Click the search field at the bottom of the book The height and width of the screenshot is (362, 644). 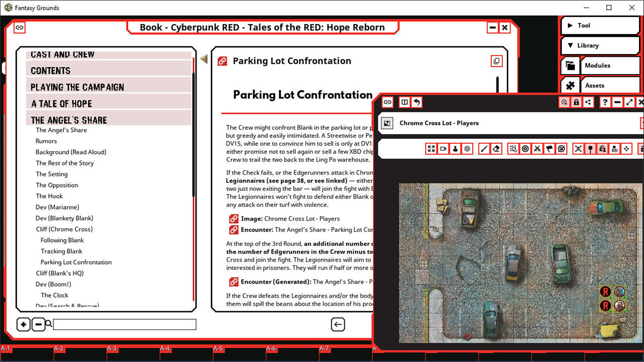(124, 324)
